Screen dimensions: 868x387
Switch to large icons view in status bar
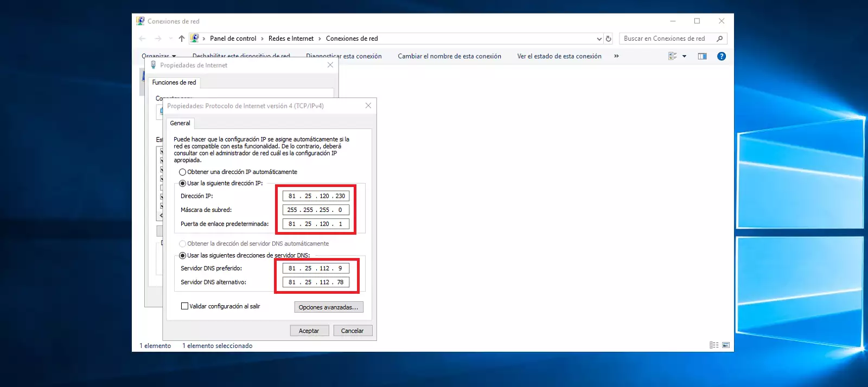(726, 345)
